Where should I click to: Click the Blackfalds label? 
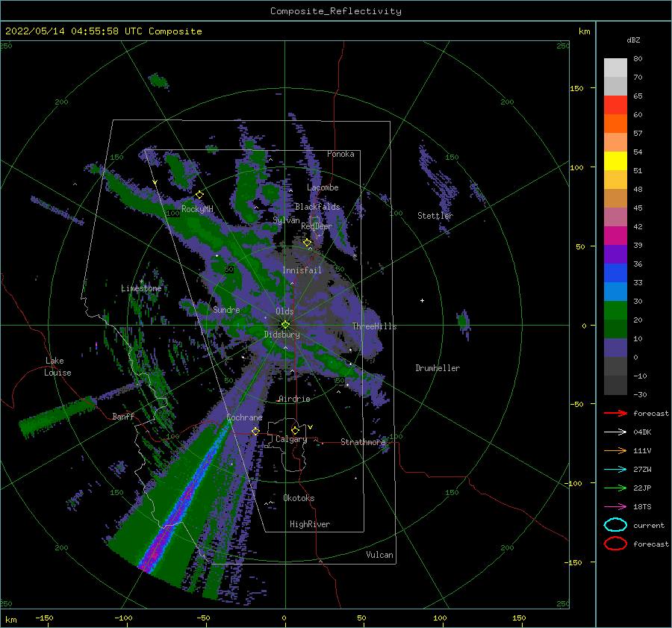pyautogui.click(x=317, y=207)
